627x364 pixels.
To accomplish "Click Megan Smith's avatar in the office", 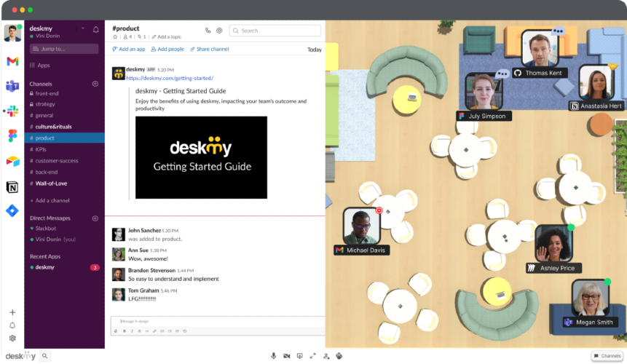I will click(x=591, y=298).
